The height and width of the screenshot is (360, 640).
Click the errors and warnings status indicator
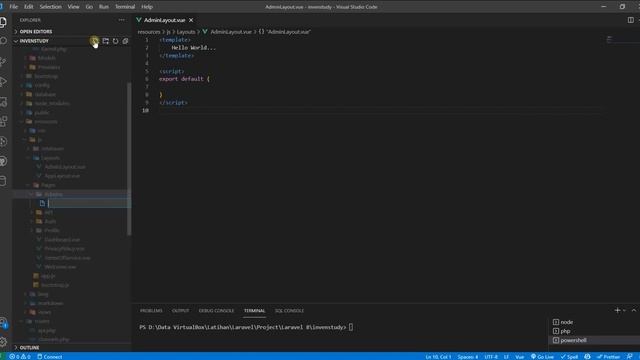pyautogui.click(x=20, y=356)
